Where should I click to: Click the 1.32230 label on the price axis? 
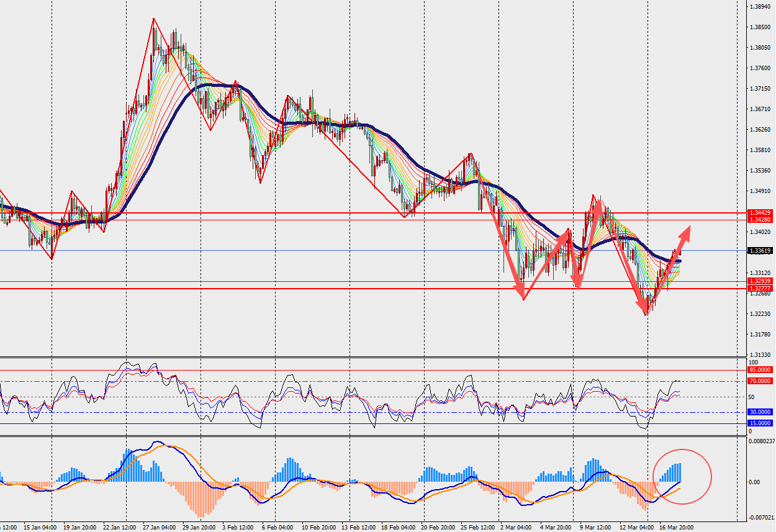tap(760, 314)
